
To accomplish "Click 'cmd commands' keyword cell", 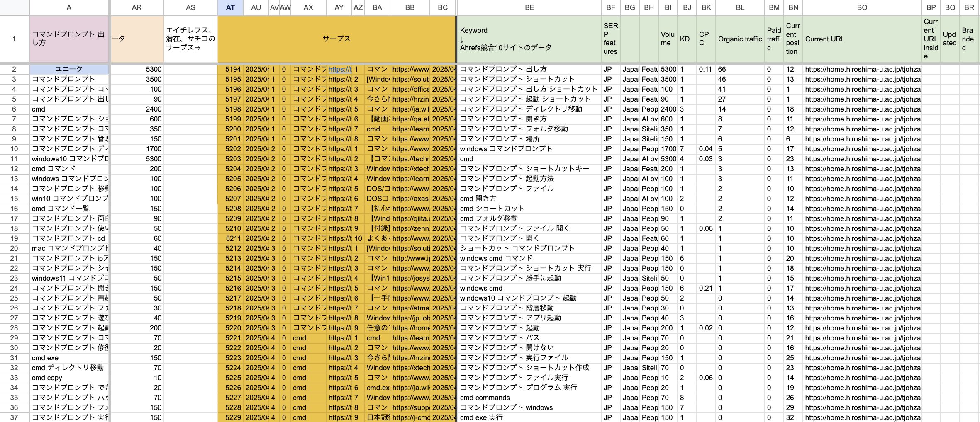I will (529, 398).
